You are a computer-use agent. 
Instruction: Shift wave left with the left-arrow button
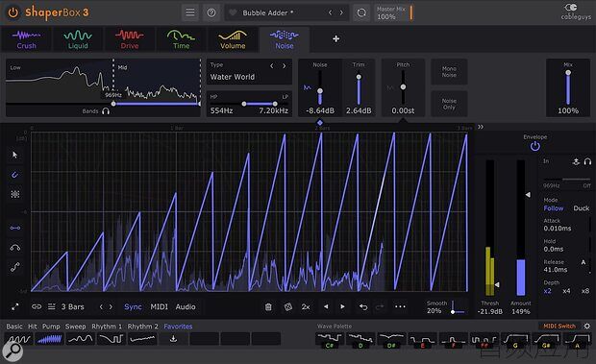point(326,306)
